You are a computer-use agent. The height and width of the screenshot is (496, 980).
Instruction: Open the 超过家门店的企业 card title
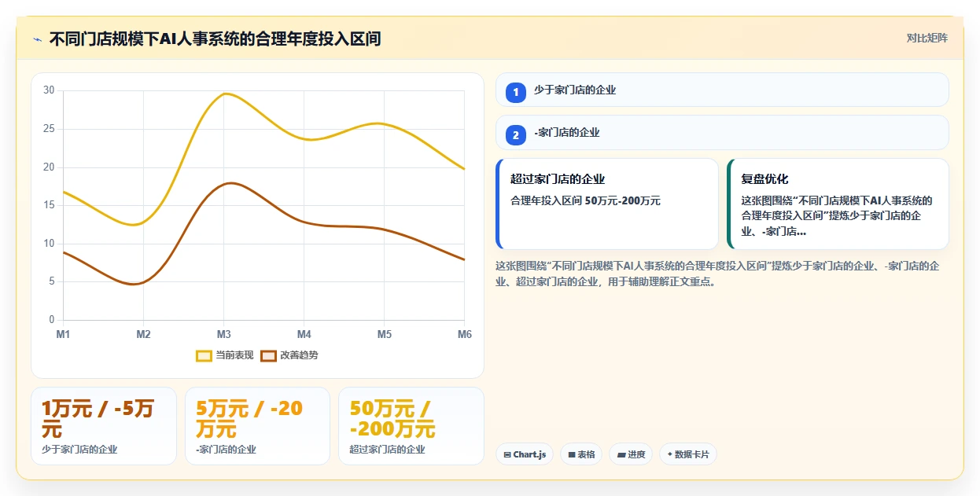[x=558, y=179]
